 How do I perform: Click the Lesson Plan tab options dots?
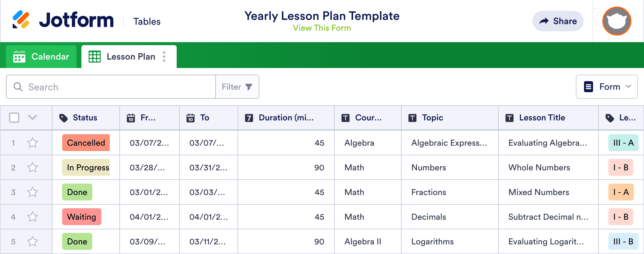tap(164, 57)
